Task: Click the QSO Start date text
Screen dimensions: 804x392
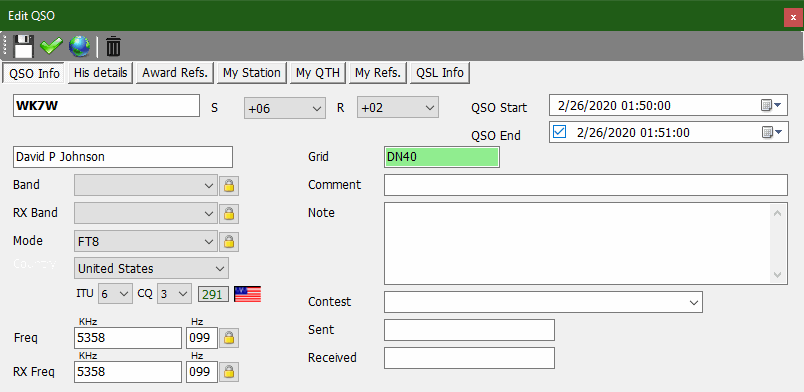Action: coord(614,106)
